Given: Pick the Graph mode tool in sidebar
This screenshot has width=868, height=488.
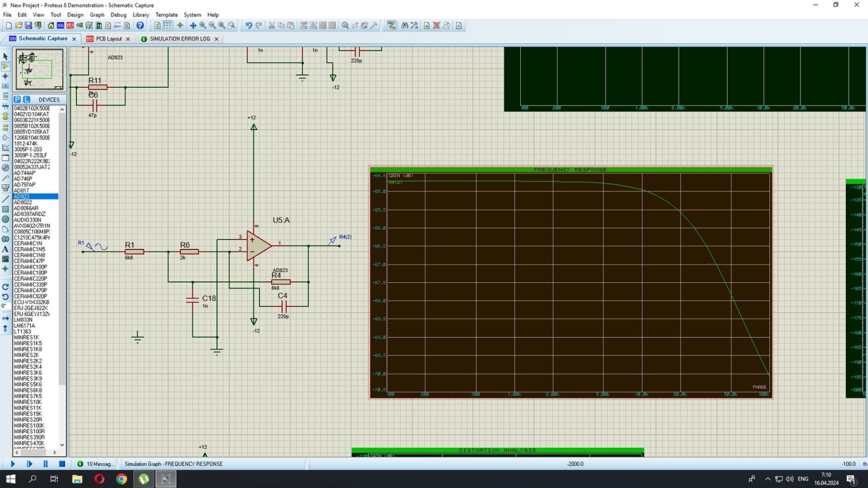Looking at the screenshot, I should pyautogui.click(x=5, y=147).
